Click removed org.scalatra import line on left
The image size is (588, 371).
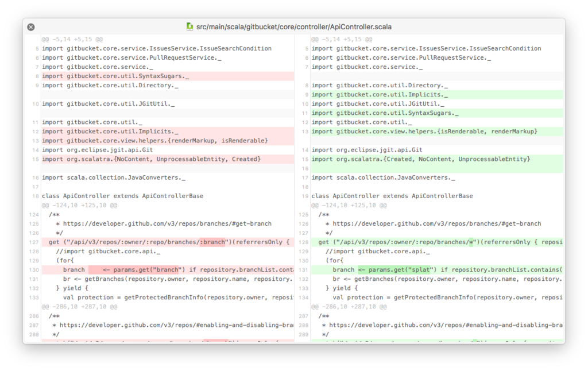point(168,159)
